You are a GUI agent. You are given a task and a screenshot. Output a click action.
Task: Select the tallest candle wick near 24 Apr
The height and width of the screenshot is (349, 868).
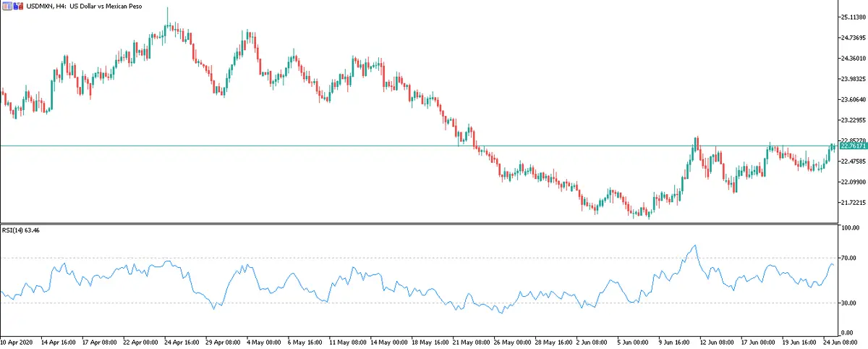click(x=167, y=14)
